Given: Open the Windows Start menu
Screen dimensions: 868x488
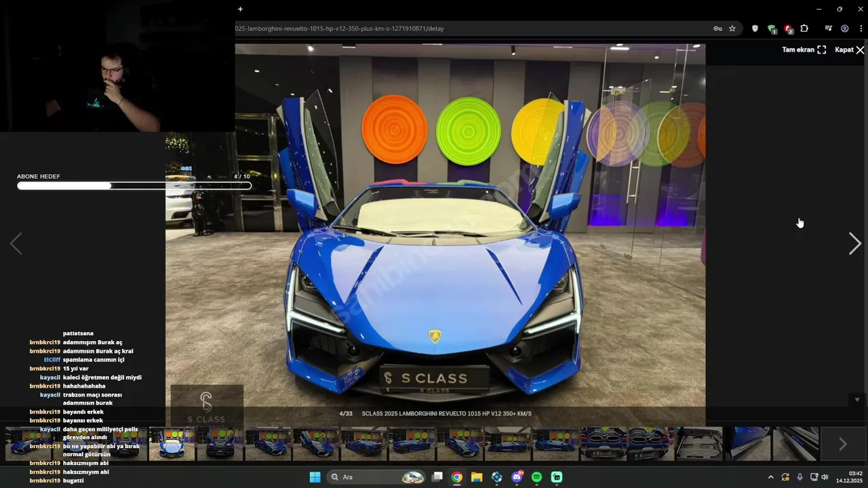Looking at the screenshot, I should coord(315,477).
